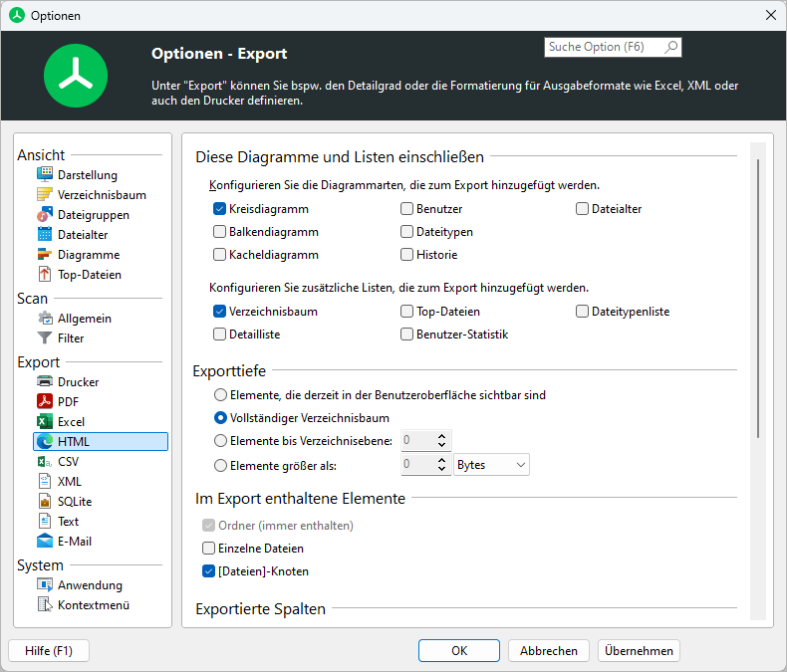787x672 pixels.
Task: Select the Filter funnel icon
Action: (x=45, y=338)
